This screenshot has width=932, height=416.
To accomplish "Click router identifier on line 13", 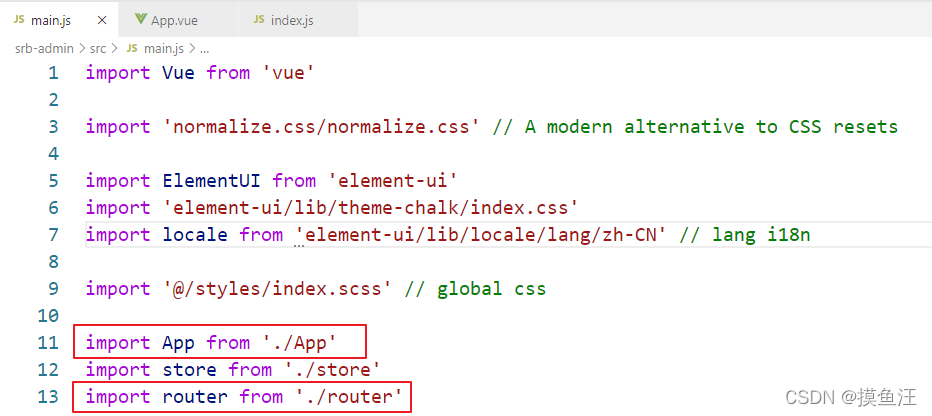I will (x=195, y=397).
